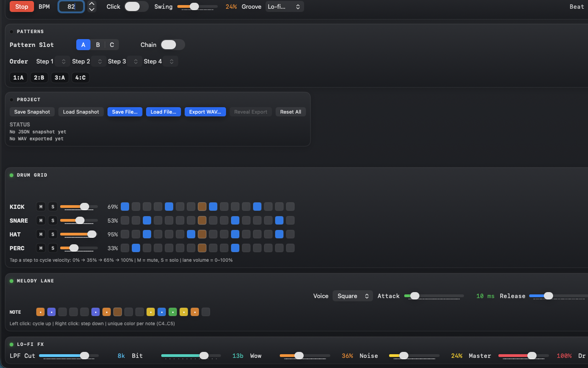Toggle KICK row step 1 pad

pos(125,207)
